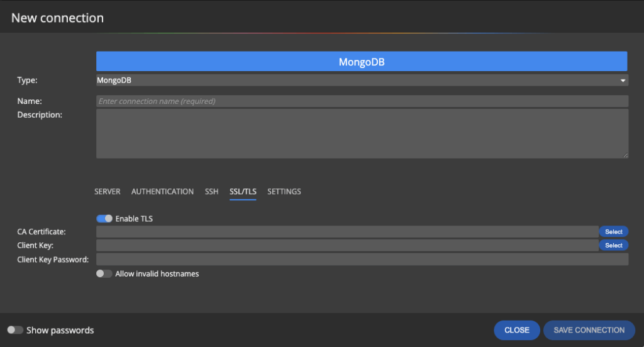Click inside the Description text area
The width and height of the screenshot is (644, 347).
coord(362,134)
